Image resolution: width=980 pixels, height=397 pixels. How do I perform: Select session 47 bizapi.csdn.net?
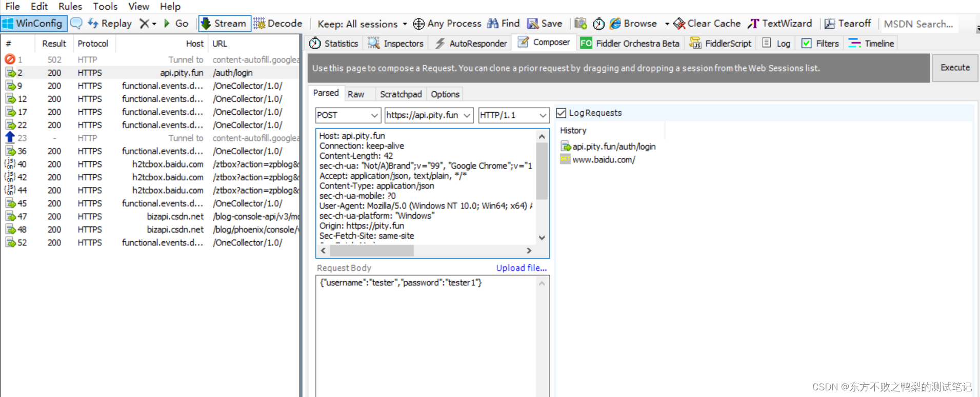pyautogui.click(x=150, y=216)
